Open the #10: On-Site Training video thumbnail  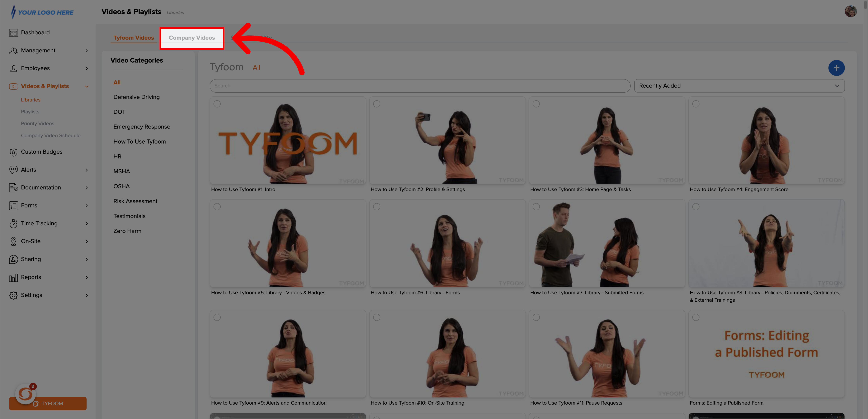tap(447, 354)
